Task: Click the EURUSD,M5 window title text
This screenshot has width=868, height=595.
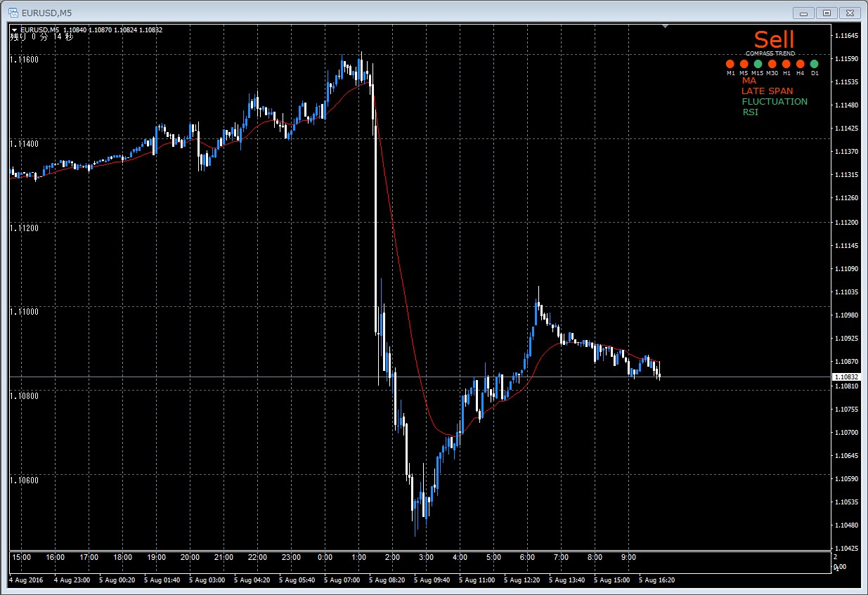Action: (x=47, y=13)
